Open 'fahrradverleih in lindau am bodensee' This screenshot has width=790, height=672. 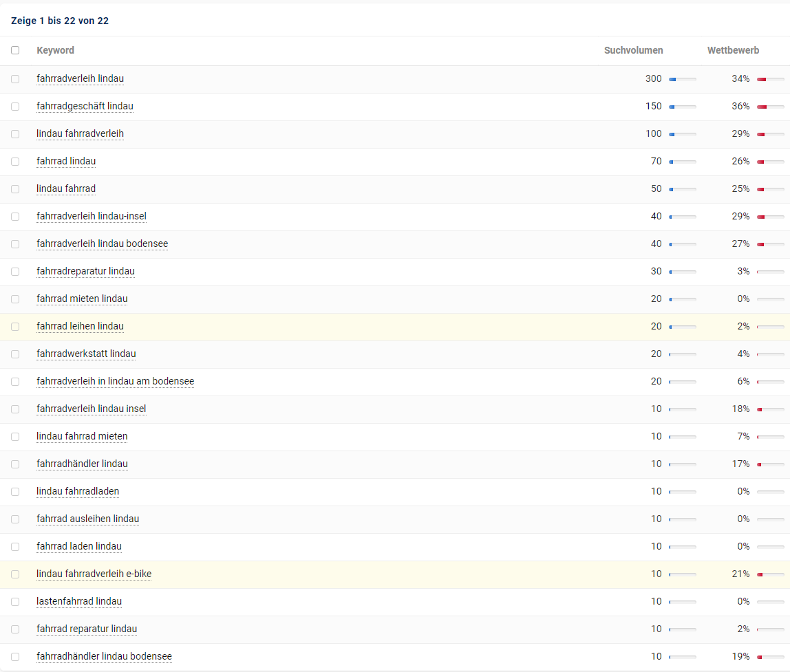pyautogui.click(x=115, y=381)
